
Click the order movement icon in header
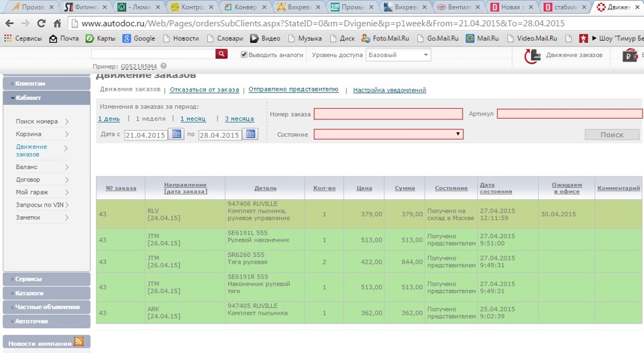tap(532, 56)
